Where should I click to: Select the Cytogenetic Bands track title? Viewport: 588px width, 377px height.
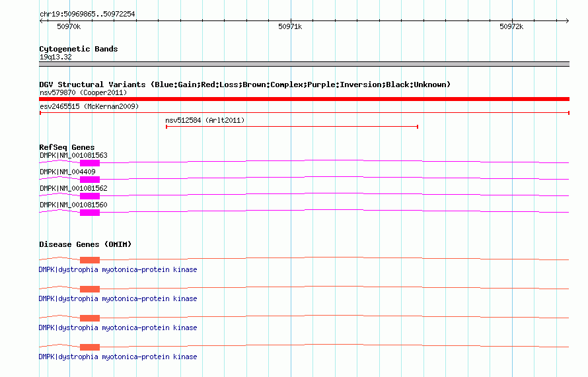79,49
